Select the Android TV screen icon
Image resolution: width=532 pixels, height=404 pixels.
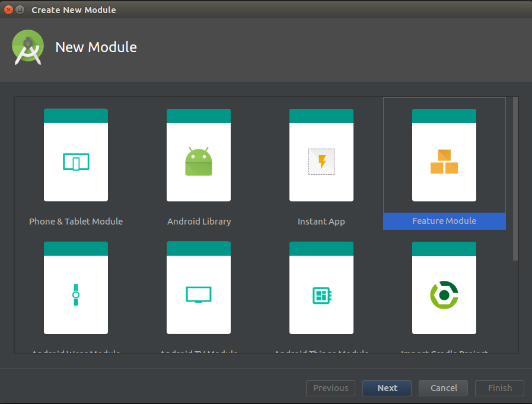pos(199,294)
